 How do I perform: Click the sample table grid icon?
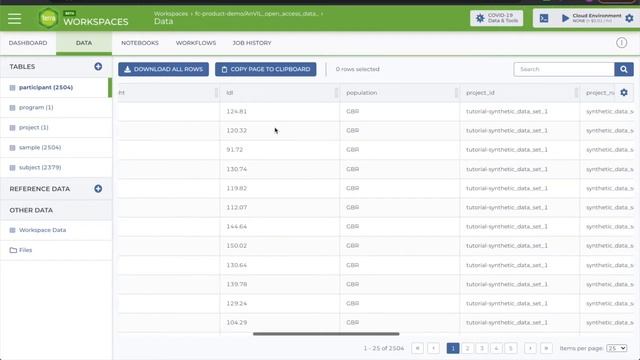12,148
